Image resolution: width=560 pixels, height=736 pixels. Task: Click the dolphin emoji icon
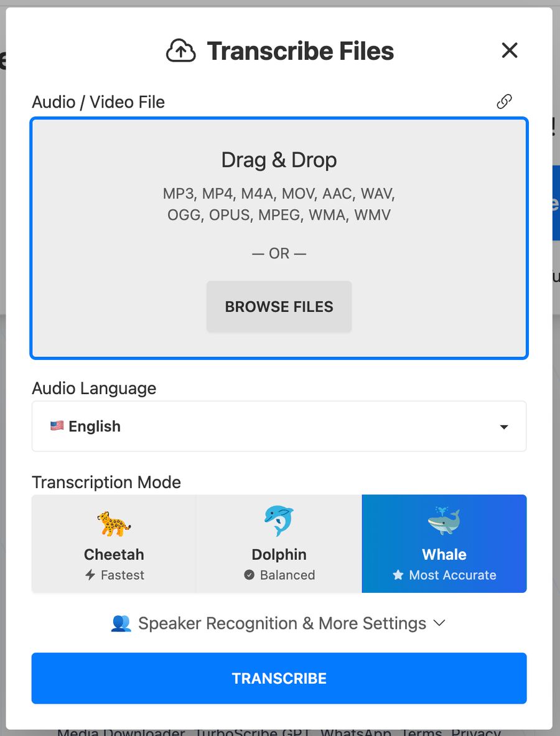pyautogui.click(x=279, y=521)
